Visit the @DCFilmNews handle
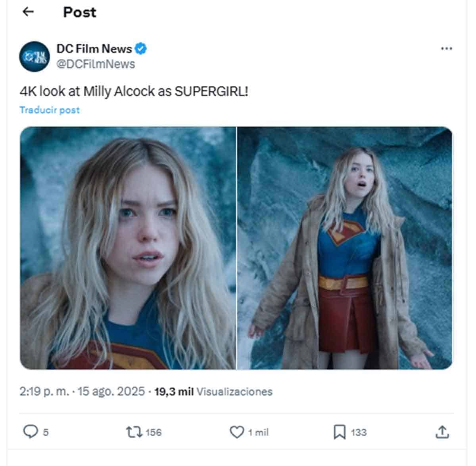 tap(95, 63)
